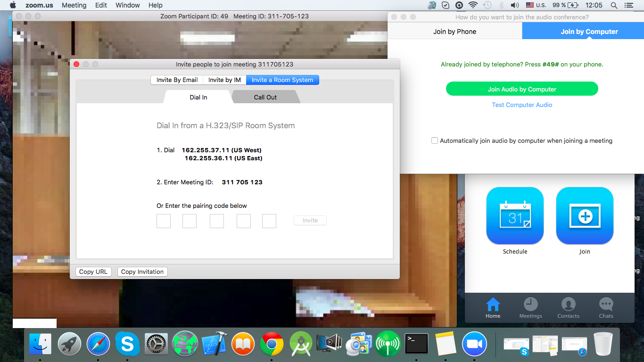644x362 pixels.
Task: Switch to Invite By Email tab
Action: [177, 80]
